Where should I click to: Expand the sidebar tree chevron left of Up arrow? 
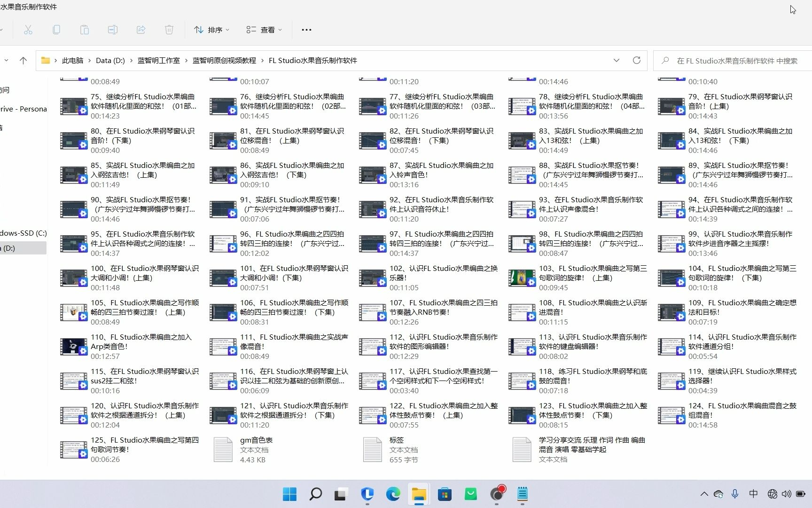[x=6, y=60]
